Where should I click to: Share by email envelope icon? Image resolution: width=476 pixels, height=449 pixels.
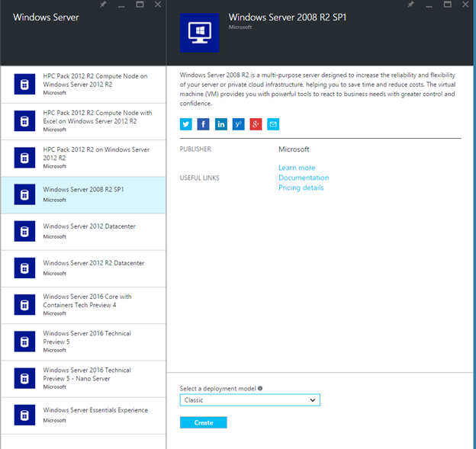tap(273, 124)
